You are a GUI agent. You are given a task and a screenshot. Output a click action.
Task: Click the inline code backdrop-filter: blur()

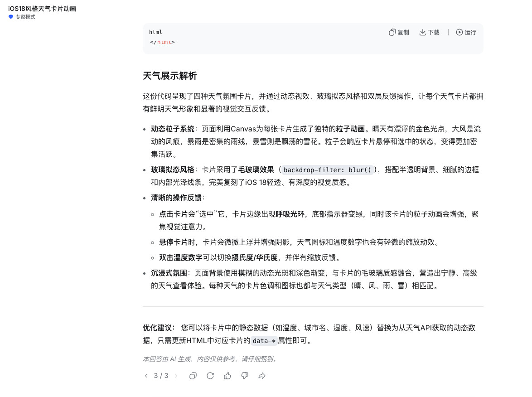pos(328,169)
